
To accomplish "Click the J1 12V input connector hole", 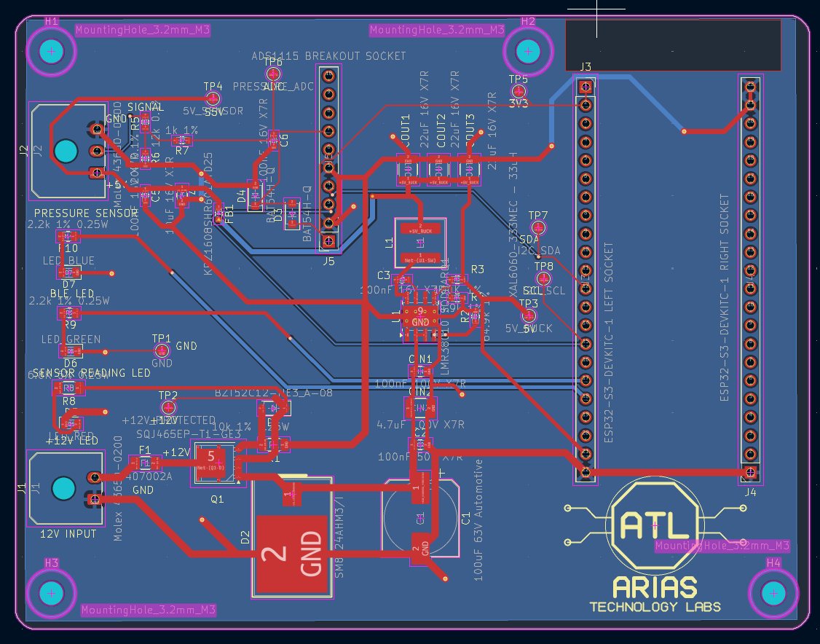I will pos(64,487).
